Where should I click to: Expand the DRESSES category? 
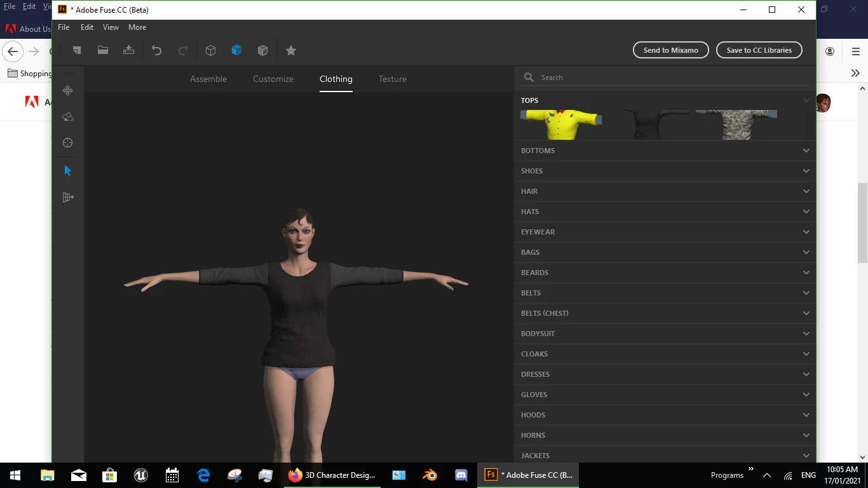[x=665, y=374]
